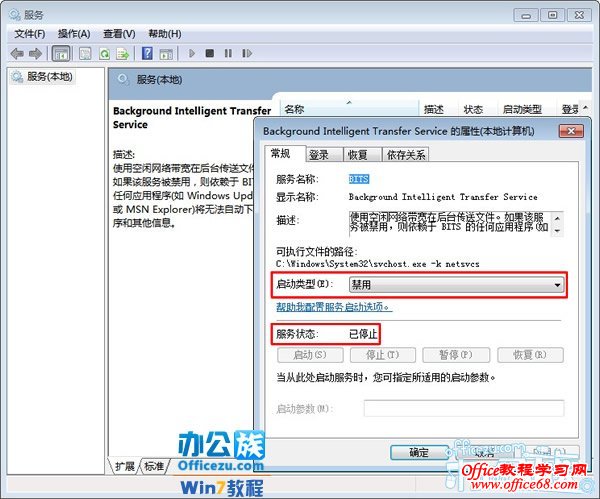Viewport: 600px width, 499px height.
Task: Open the Properties toolbar icon
Action: (85, 54)
